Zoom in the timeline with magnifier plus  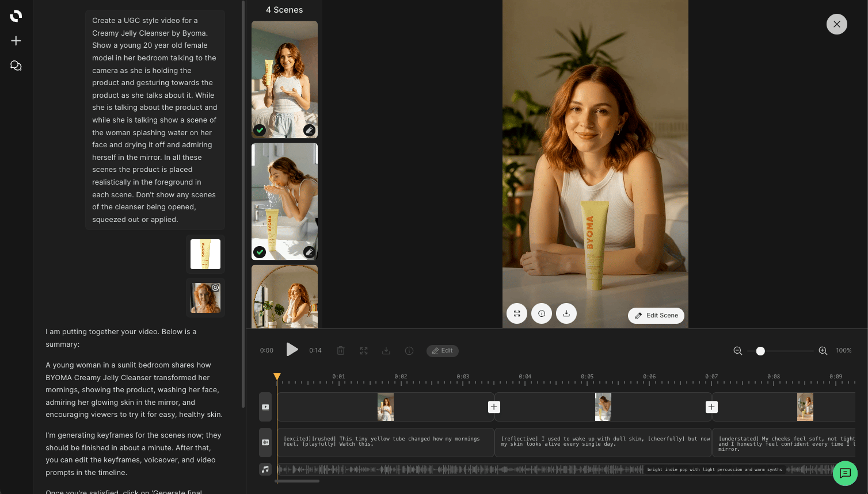(x=823, y=351)
